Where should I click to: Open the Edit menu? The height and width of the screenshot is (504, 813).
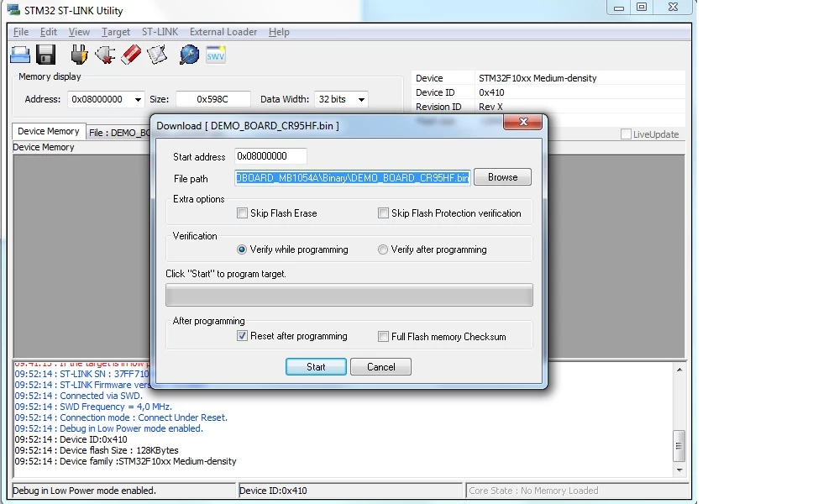click(48, 32)
